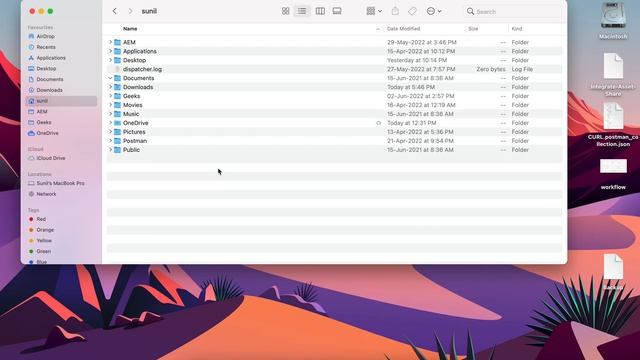This screenshot has height=360, width=640.
Task: Sort by the Kind column header
Action: click(x=517, y=29)
